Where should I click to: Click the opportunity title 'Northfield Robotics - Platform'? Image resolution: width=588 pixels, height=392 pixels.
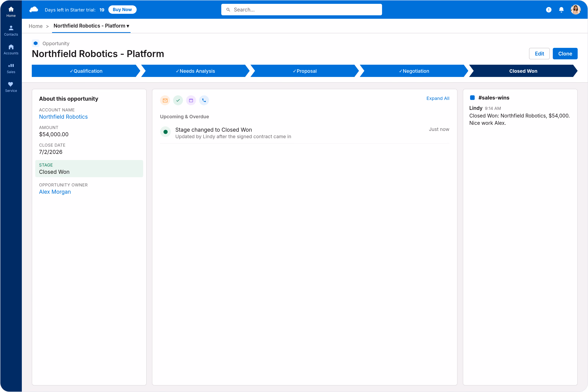pyautogui.click(x=98, y=54)
